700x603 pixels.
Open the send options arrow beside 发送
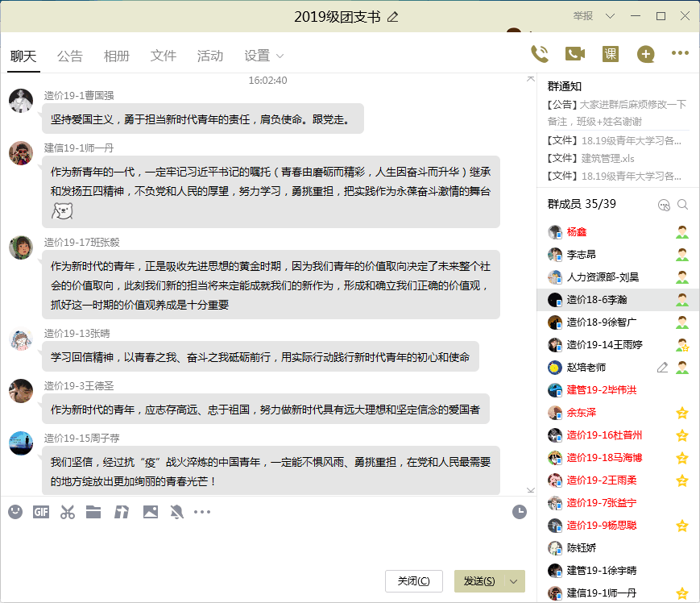514,581
